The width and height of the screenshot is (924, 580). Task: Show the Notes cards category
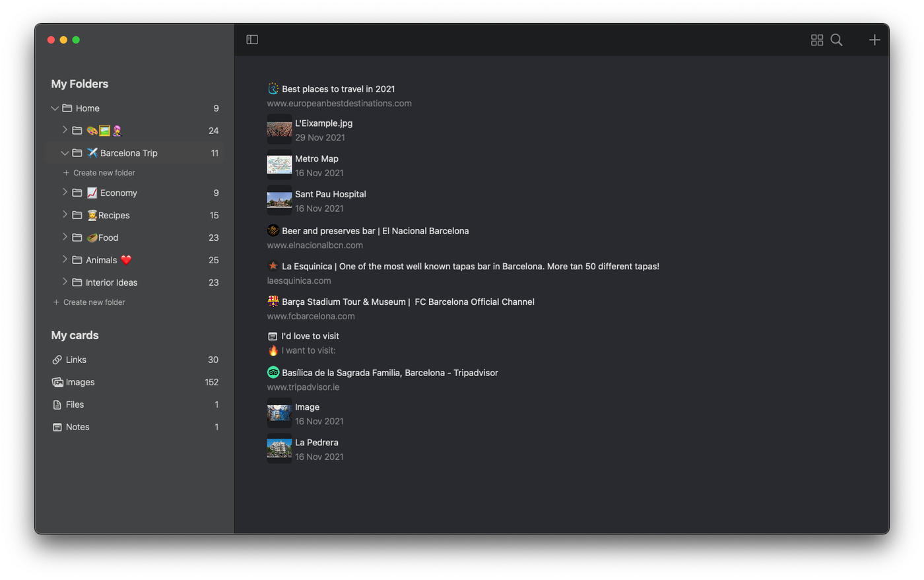point(77,427)
